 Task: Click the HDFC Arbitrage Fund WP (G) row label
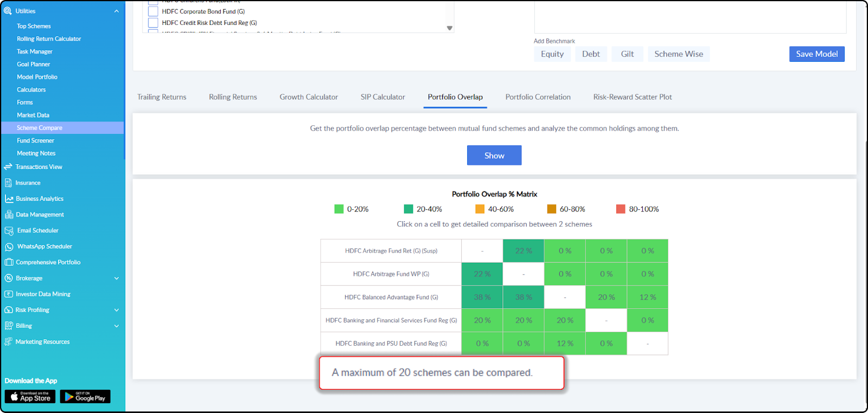pos(391,274)
